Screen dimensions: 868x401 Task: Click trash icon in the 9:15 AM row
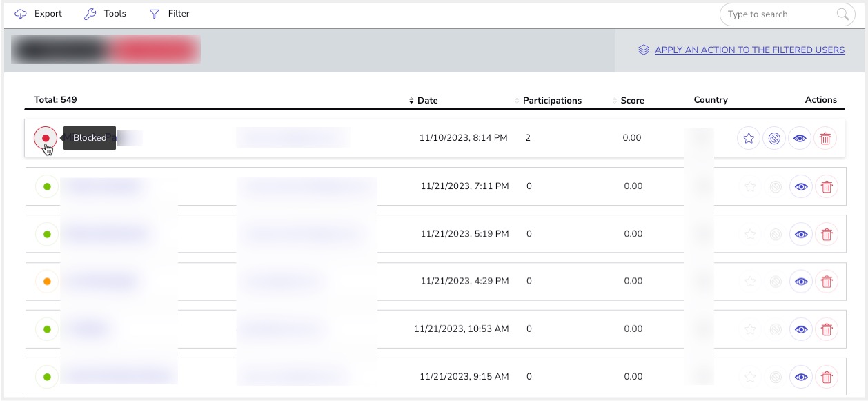pos(826,377)
